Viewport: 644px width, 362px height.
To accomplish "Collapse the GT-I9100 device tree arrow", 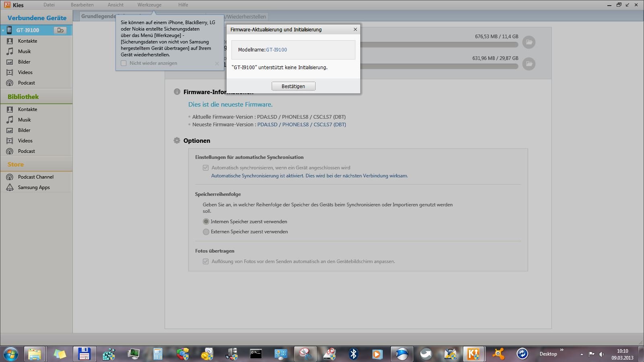I will 3,30.
